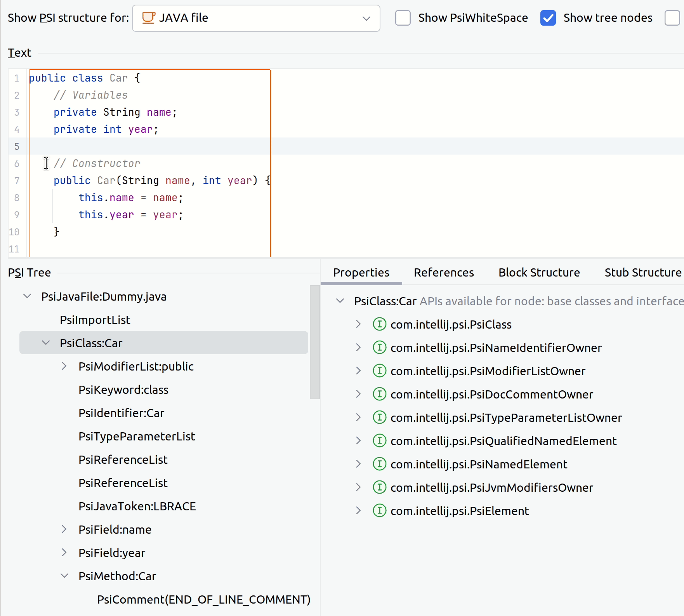This screenshot has width=684, height=616.
Task: Click the interface icon beside PsiDocCommentOwner
Action: (379, 394)
